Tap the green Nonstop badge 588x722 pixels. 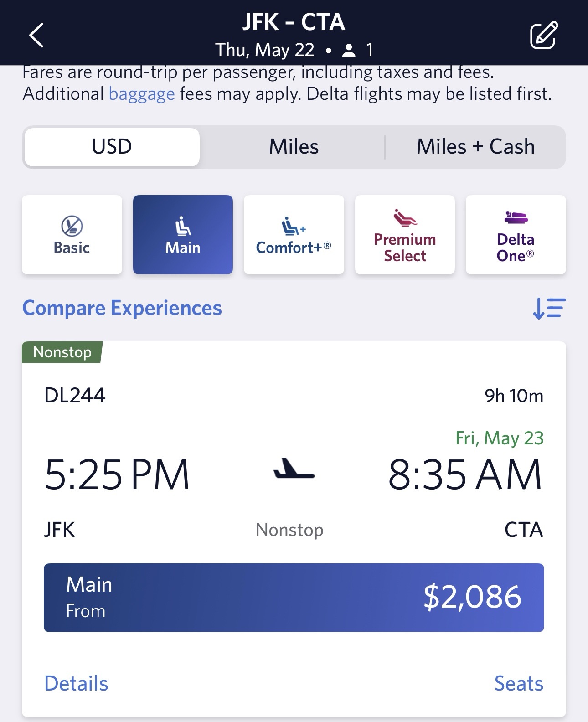(x=62, y=352)
